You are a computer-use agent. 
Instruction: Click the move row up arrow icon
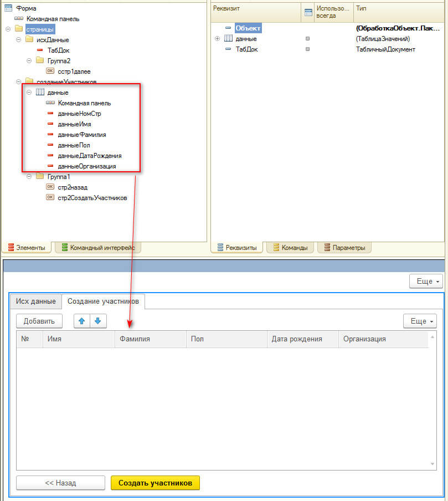click(82, 321)
